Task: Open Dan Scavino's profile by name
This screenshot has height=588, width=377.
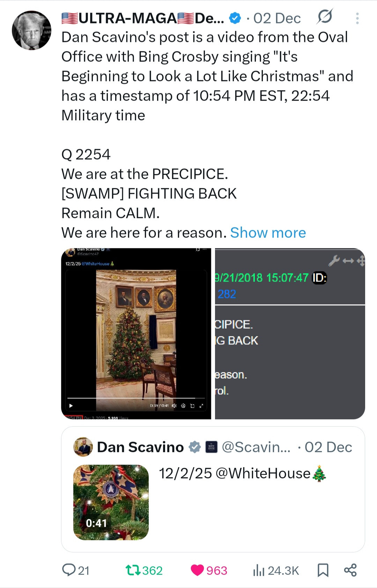Action: [x=140, y=447]
